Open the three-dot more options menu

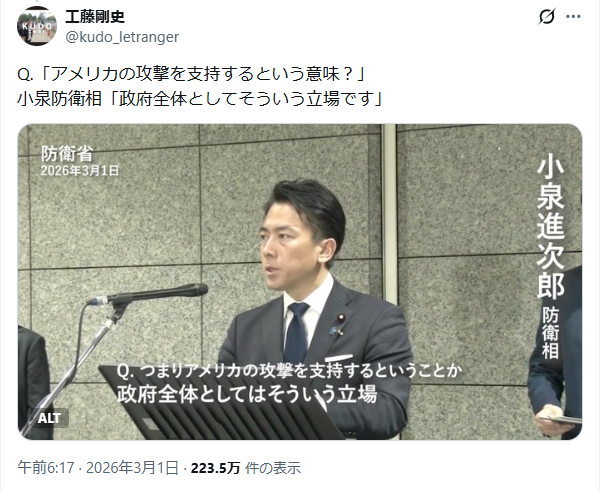[573, 17]
